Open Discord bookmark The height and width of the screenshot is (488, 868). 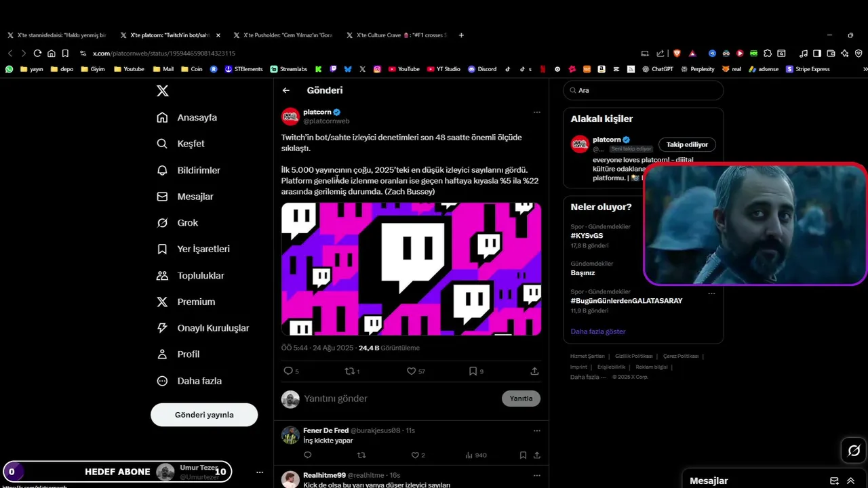click(482, 68)
